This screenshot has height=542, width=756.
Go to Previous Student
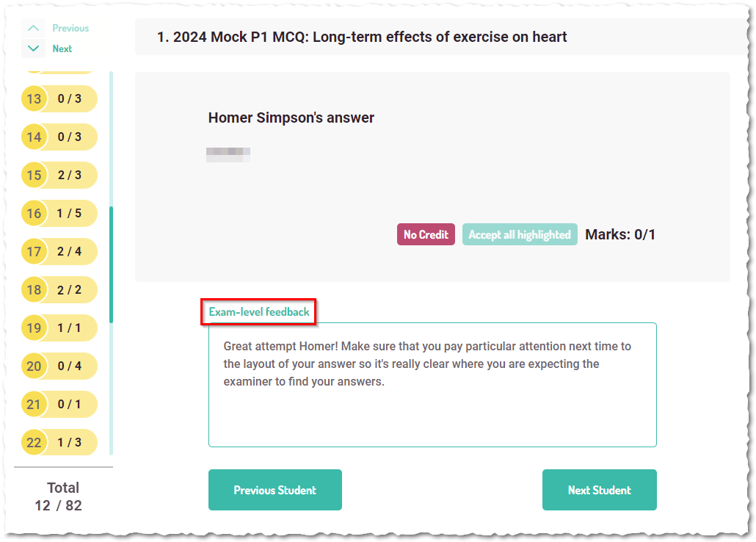(275, 490)
